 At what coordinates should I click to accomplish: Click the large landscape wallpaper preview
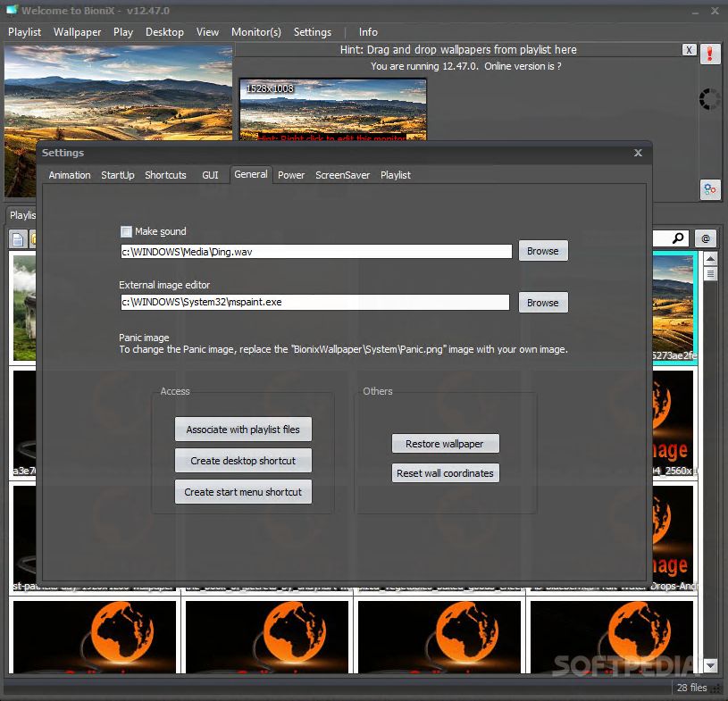pyautogui.click(x=119, y=93)
